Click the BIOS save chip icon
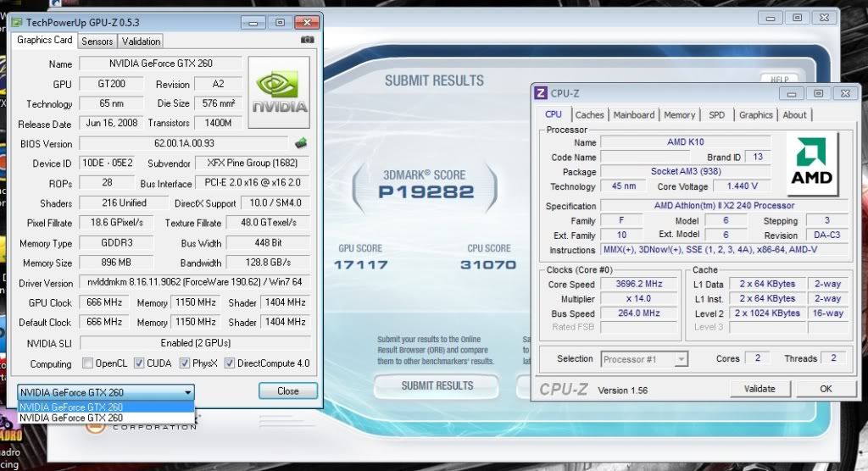This screenshot has width=868, height=471. pyautogui.click(x=301, y=143)
